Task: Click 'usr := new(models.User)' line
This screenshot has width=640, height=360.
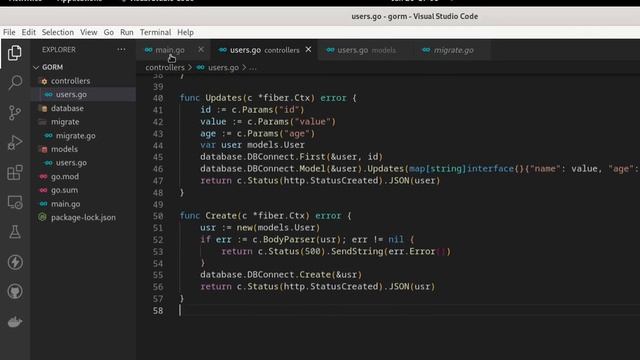Action: [x=260, y=227]
